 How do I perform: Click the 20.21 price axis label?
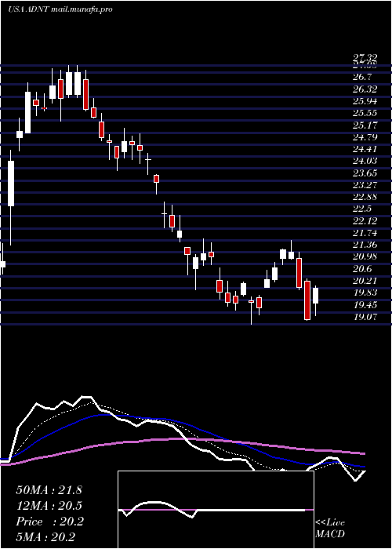click(365, 281)
